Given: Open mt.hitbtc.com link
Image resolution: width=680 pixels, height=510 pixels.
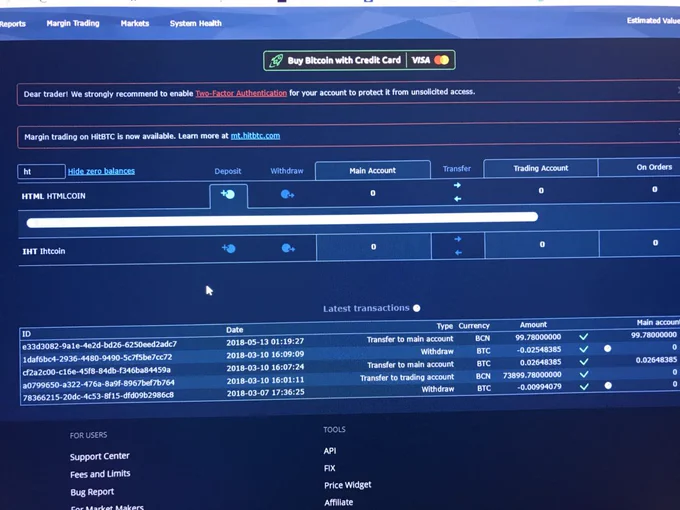Looking at the screenshot, I should pyautogui.click(x=255, y=136).
